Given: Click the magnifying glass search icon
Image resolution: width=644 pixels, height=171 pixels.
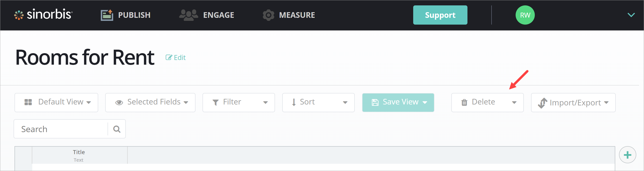Looking at the screenshot, I should pos(117,129).
